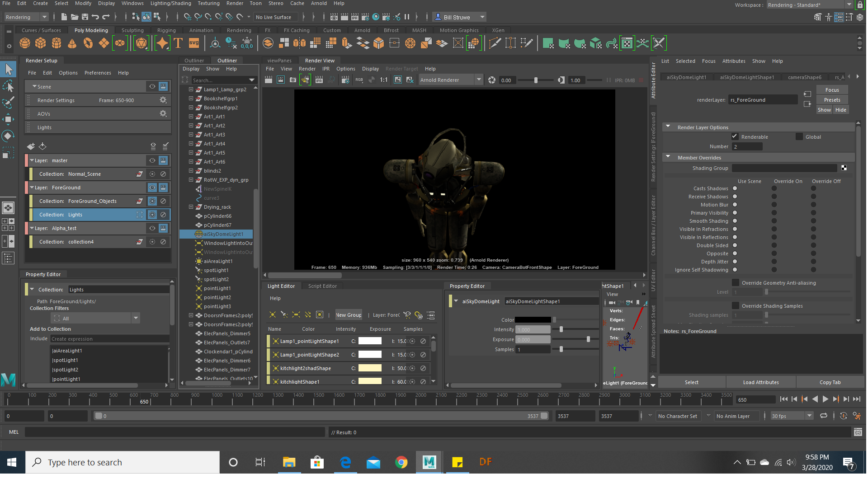Viewport: 868px width, 488px height.
Task: Click the create AOV gear icon in Render Setup
Action: coord(163,113)
